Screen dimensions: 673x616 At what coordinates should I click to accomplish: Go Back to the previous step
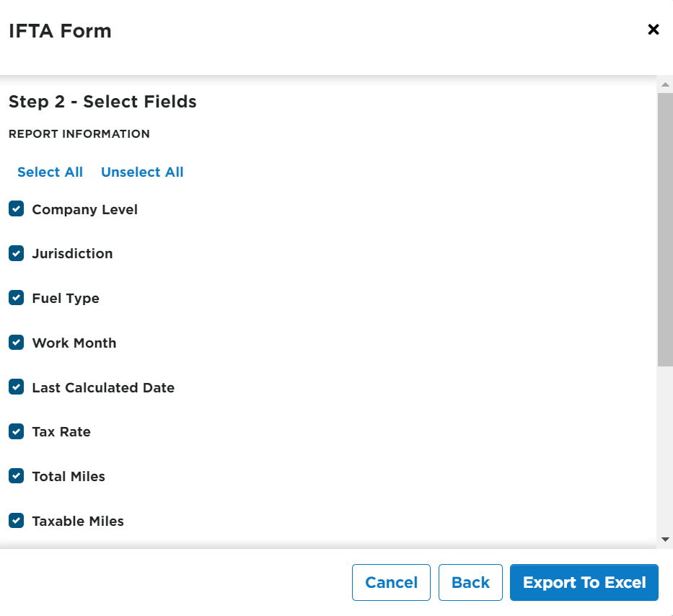[470, 583]
